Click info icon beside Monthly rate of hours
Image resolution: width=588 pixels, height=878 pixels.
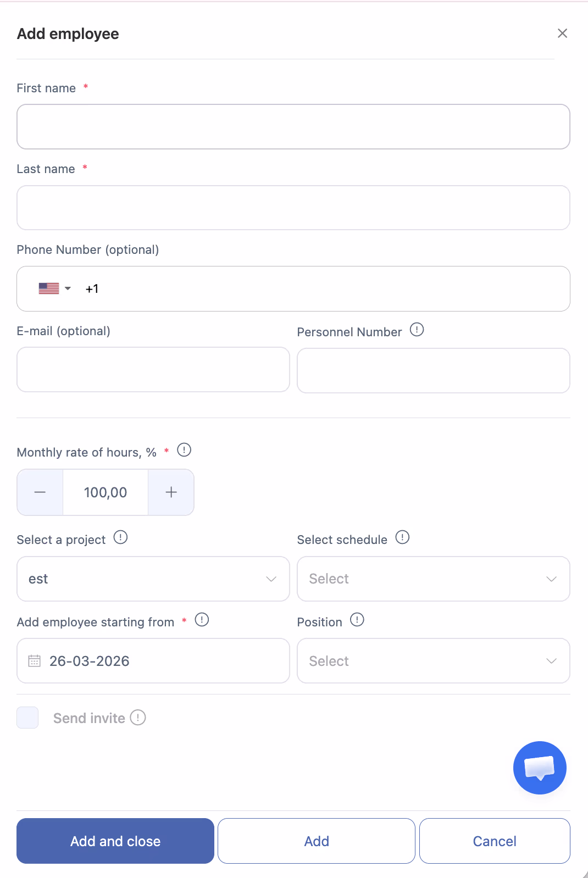184,450
